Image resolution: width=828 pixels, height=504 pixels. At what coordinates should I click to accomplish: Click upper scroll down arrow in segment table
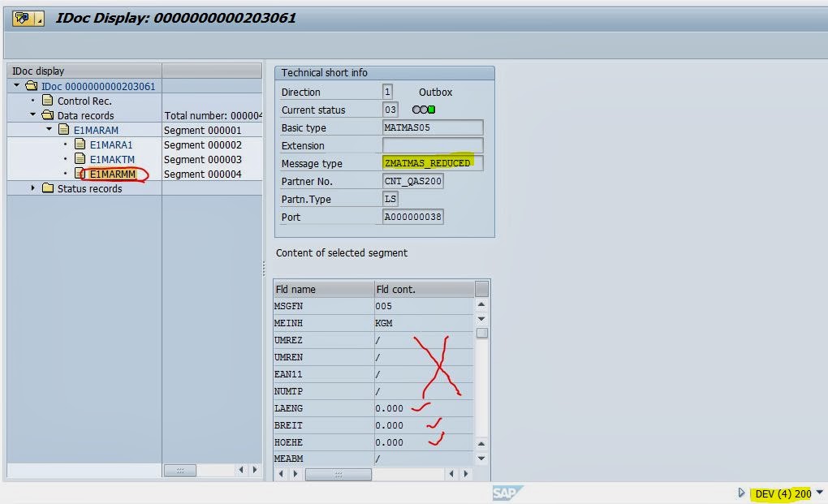481,319
